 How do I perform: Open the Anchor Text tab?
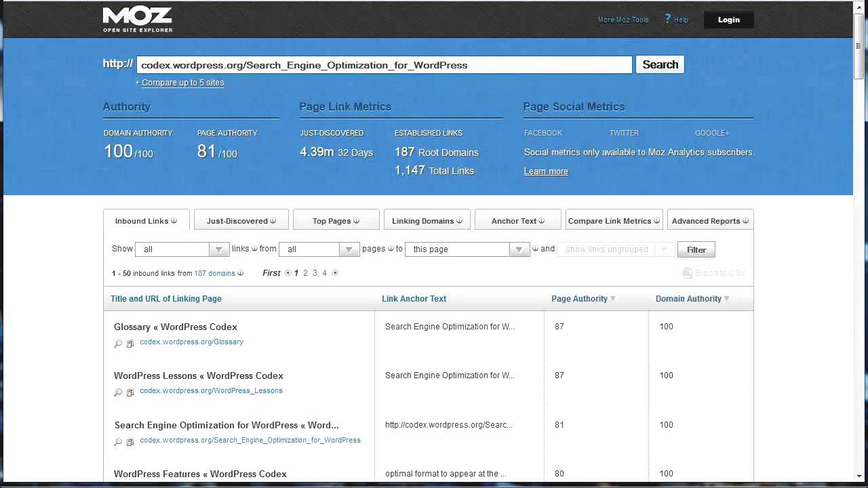coord(517,220)
